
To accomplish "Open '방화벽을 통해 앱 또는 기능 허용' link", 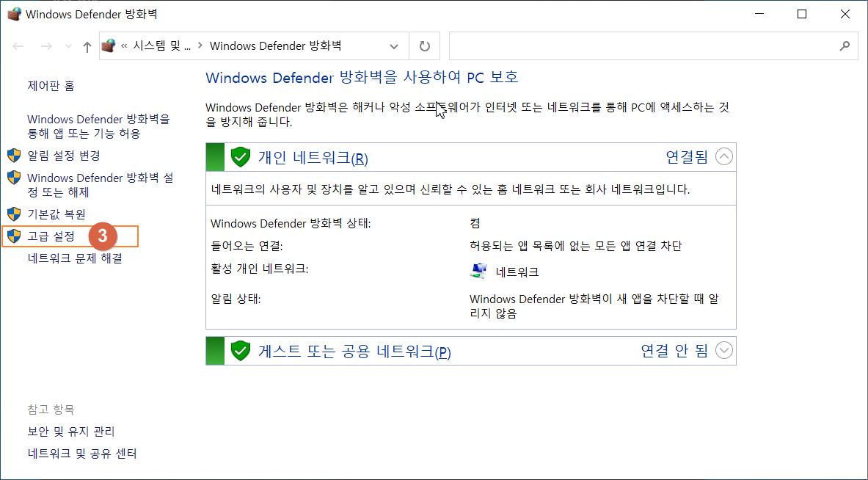I will point(98,126).
